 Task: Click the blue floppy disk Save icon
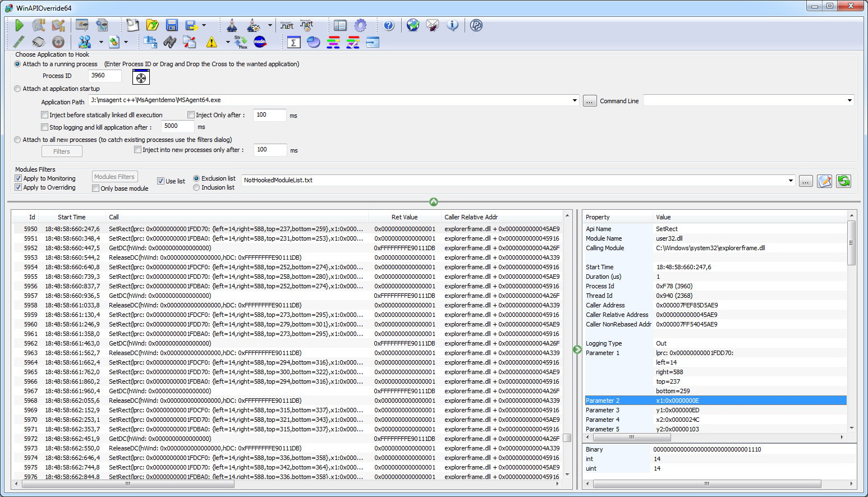pos(172,25)
